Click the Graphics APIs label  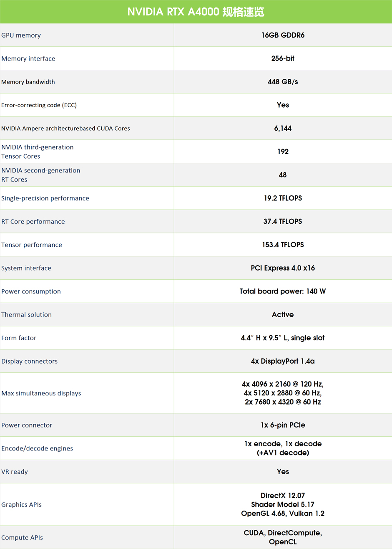pyautogui.click(x=22, y=505)
